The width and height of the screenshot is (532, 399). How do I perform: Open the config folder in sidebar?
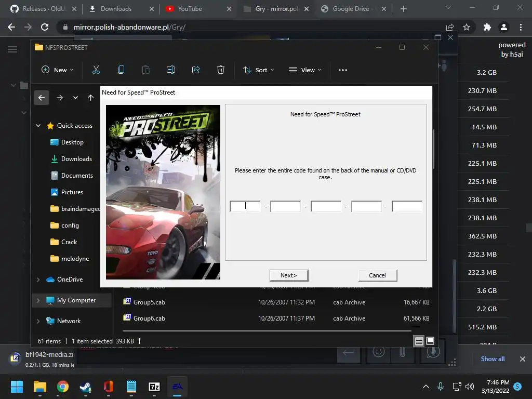coord(64,225)
